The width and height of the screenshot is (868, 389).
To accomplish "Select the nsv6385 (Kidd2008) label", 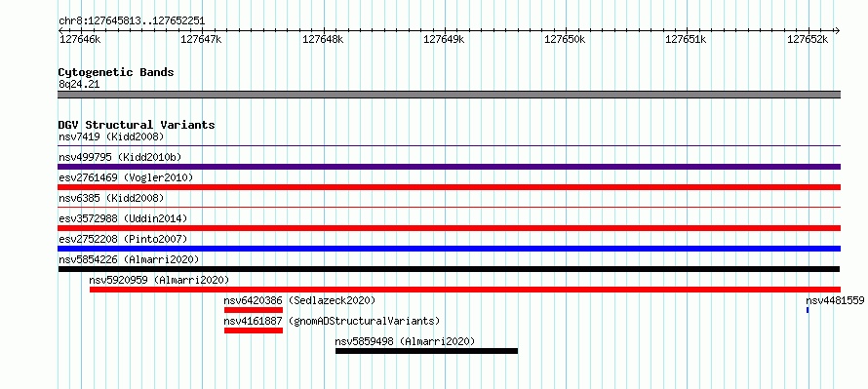I will coord(111,198).
